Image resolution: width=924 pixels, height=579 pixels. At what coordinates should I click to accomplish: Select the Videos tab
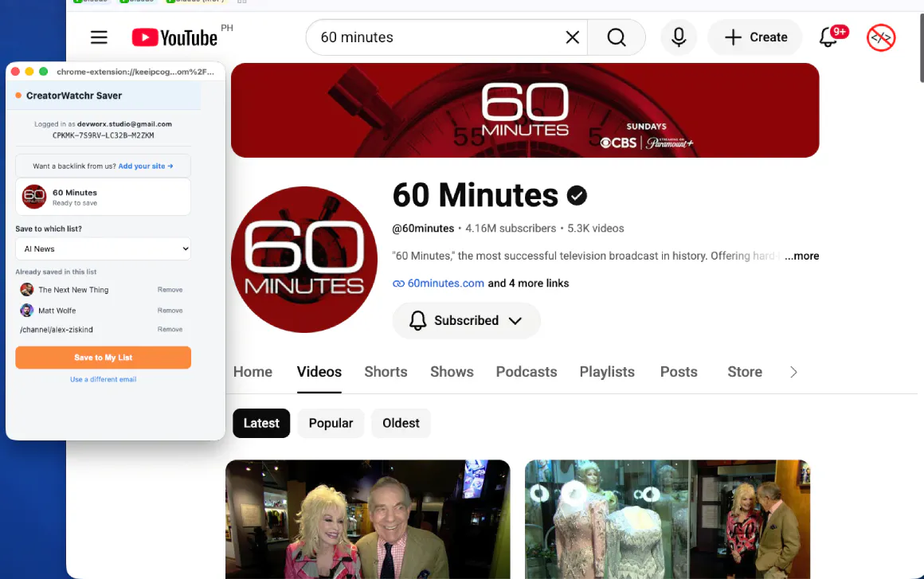[319, 372]
